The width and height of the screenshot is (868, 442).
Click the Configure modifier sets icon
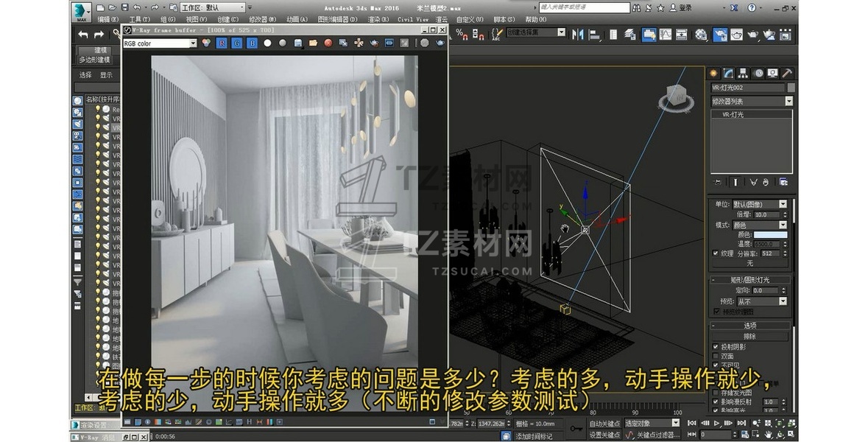click(783, 182)
